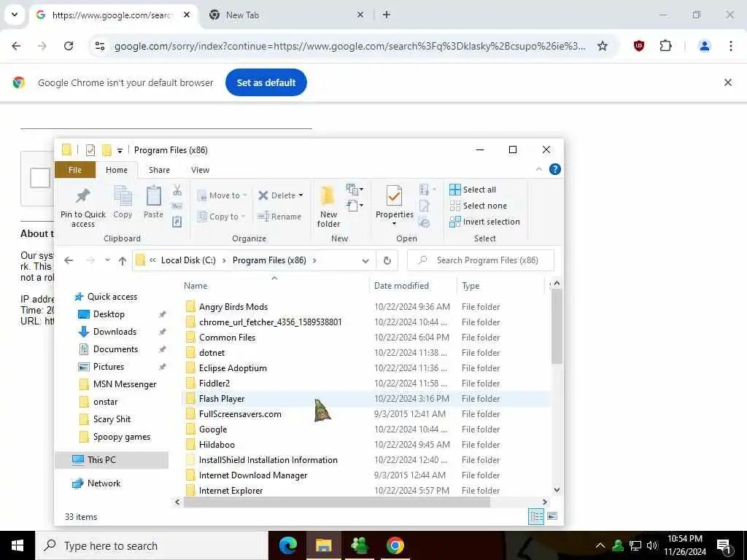Refresh the Program Files (x86) folder
Screen dimensions: 747x560
coord(387,260)
